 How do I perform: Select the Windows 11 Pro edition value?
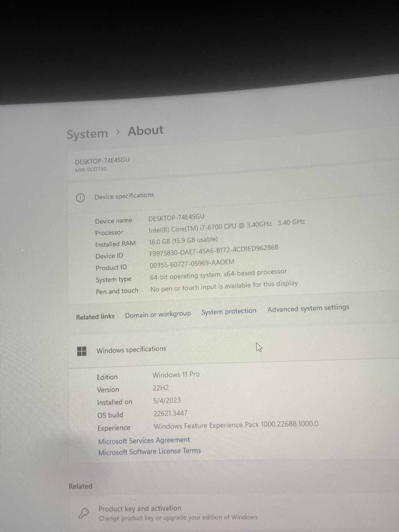(x=176, y=375)
